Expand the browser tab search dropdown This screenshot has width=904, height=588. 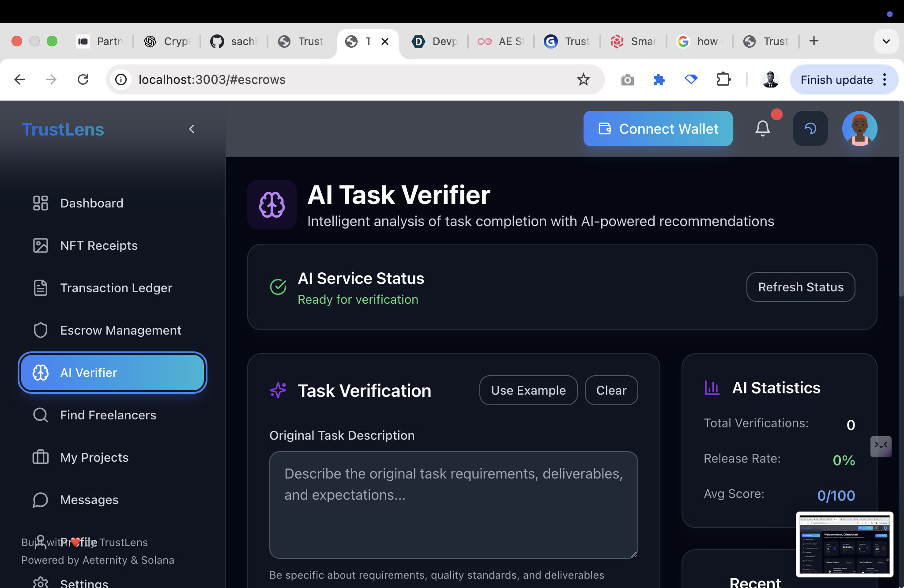click(x=886, y=41)
